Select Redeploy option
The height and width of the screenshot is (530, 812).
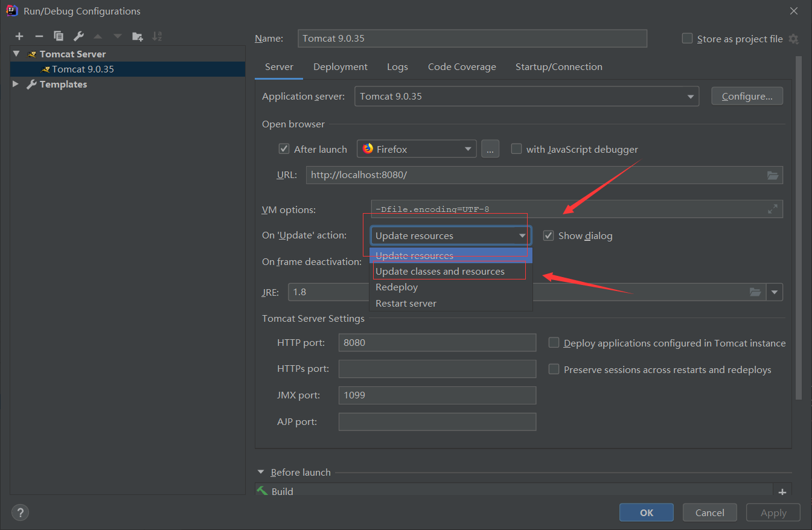[451, 287]
